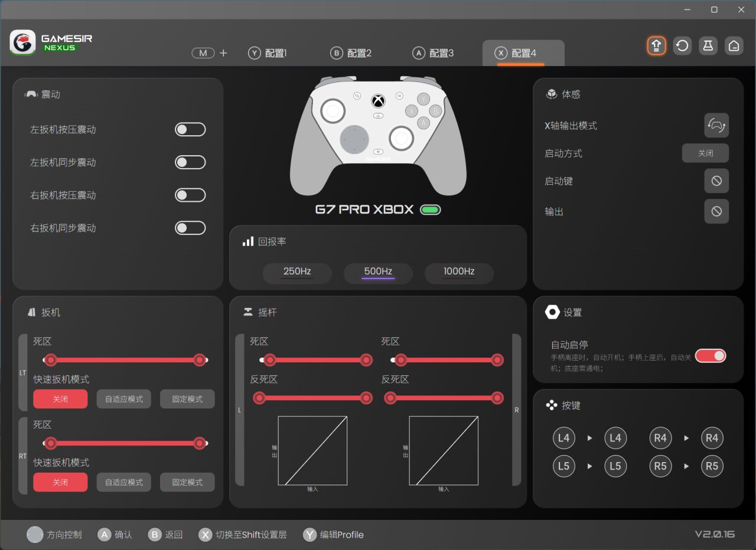Select the 配置4 profile tab

(x=523, y=53)
